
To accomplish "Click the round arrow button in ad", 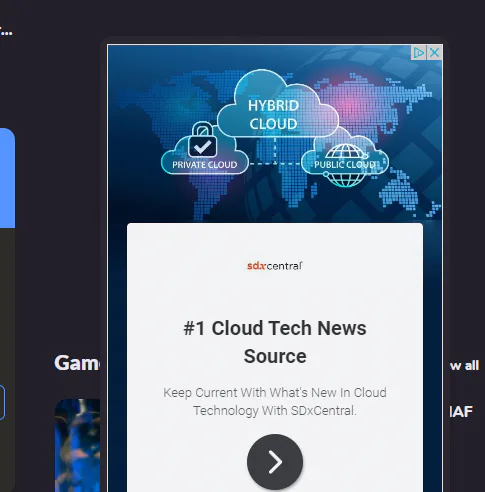I will [x=275, y=462].
